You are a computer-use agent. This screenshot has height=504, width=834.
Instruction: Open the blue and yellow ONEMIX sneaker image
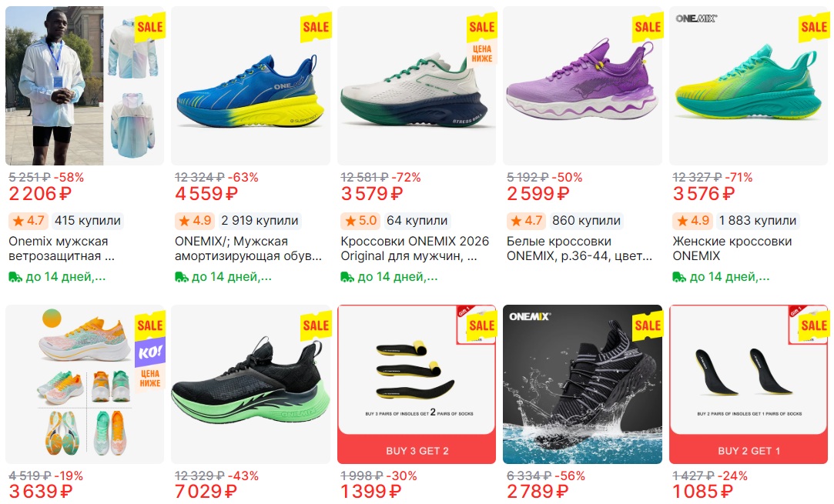[x=250, y=85]
